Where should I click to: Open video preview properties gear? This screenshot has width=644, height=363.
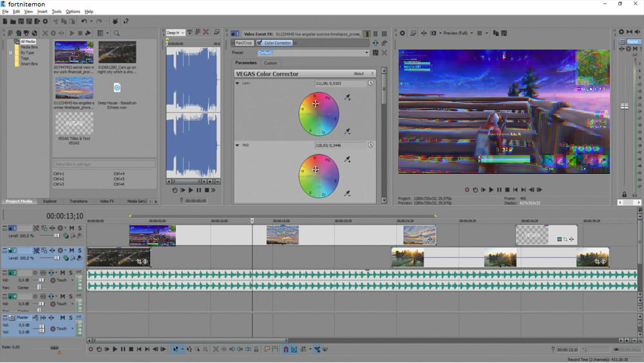(x=402, y=33)
